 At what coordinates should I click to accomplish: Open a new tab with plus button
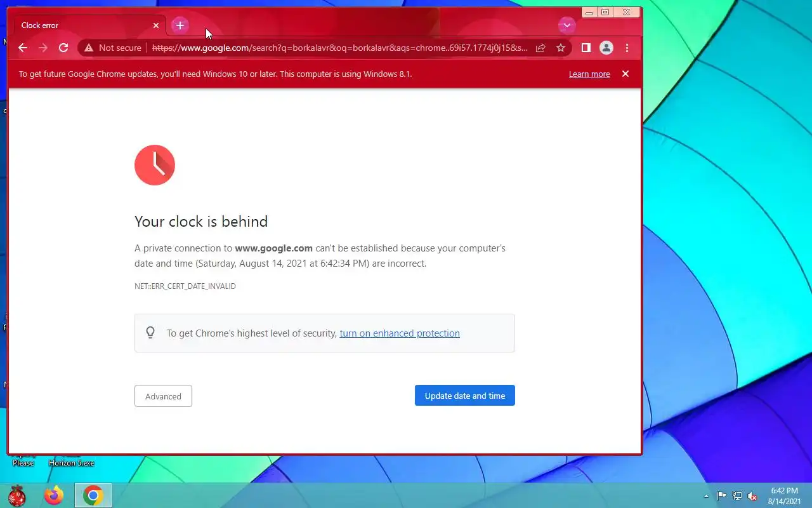(x=180, y=25)
